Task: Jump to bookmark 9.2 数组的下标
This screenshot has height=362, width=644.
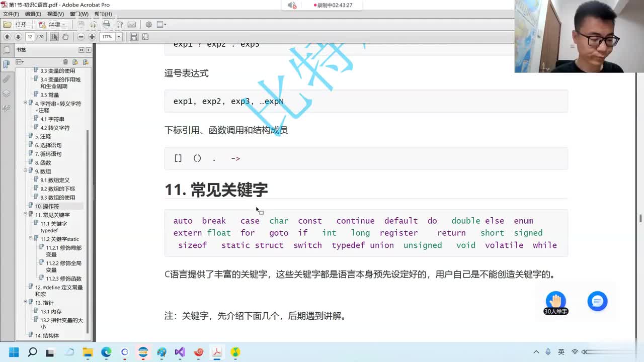Action: click(x=58, y=189)
